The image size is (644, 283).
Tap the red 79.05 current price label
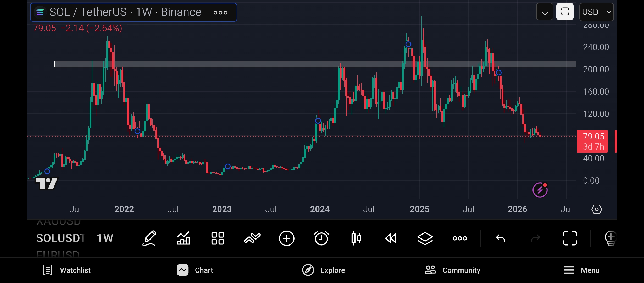592,141
